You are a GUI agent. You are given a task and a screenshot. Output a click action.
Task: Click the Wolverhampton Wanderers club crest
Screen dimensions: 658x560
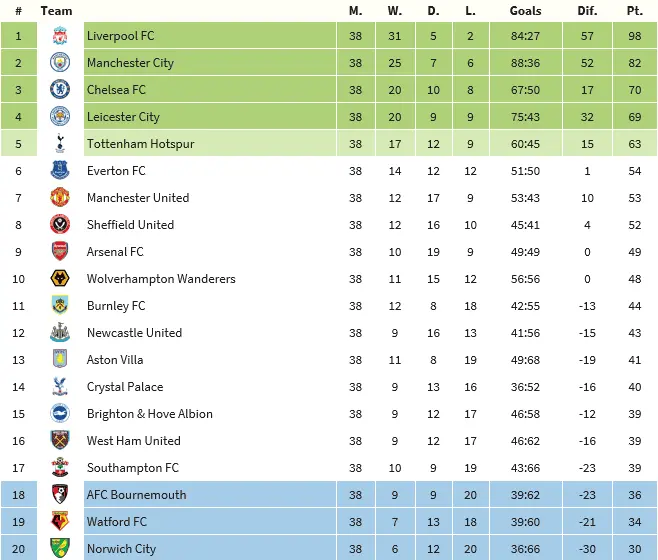pyautogui.click(x=60, y=279)
